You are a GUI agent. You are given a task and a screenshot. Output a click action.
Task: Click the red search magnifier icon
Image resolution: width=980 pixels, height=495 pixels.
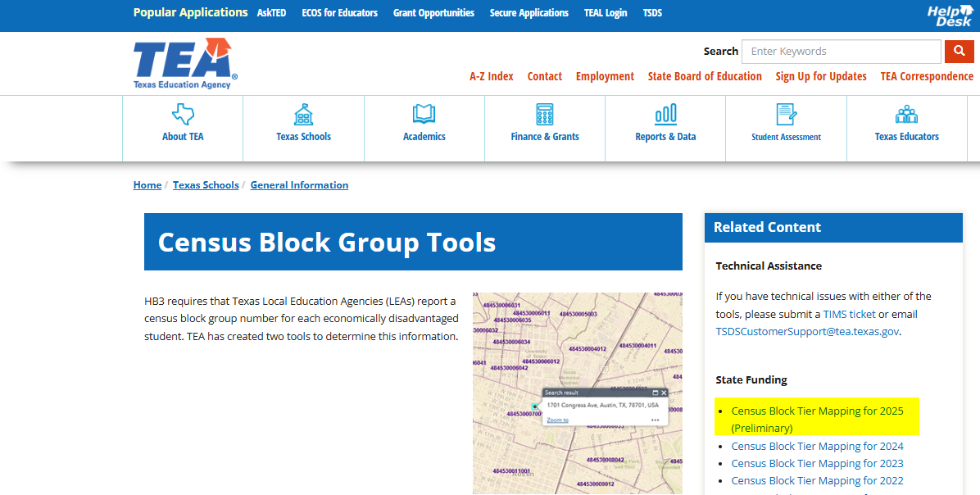pyautogui.click(x=959, y=51)
